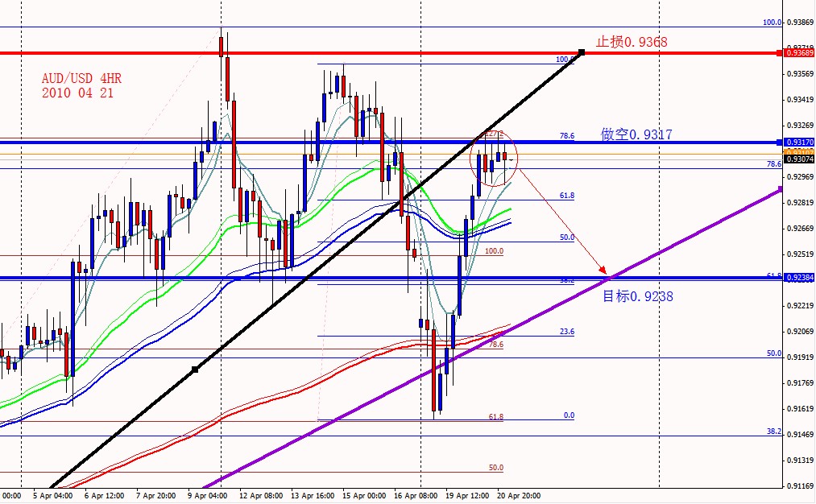Click the 0.92669 price axis label
The height and width of the screenshot is (504, 816).
800,229
